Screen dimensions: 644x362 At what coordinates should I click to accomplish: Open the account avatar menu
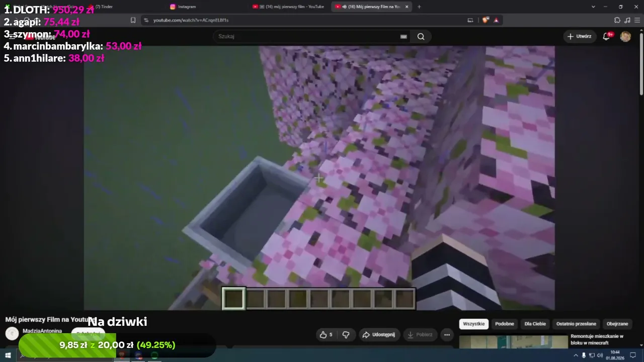[625, 36]
